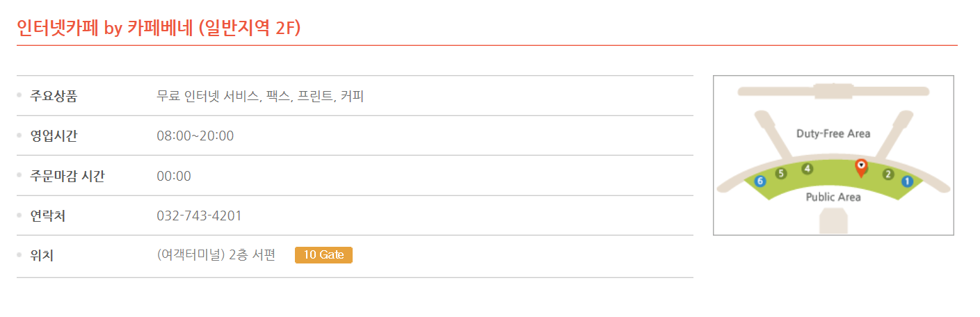Click the 위치 row label

point(42,256)
